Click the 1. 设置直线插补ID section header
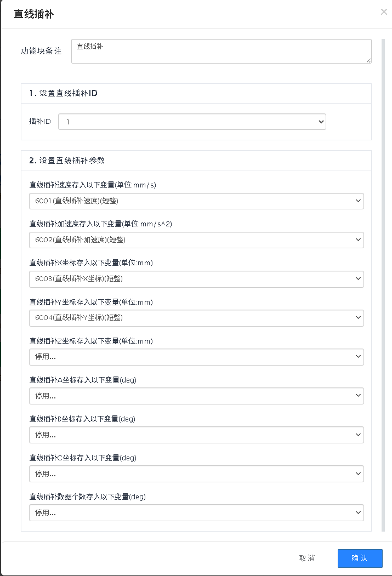This screenshot has height=576, width=392. [x=64, y=93]
